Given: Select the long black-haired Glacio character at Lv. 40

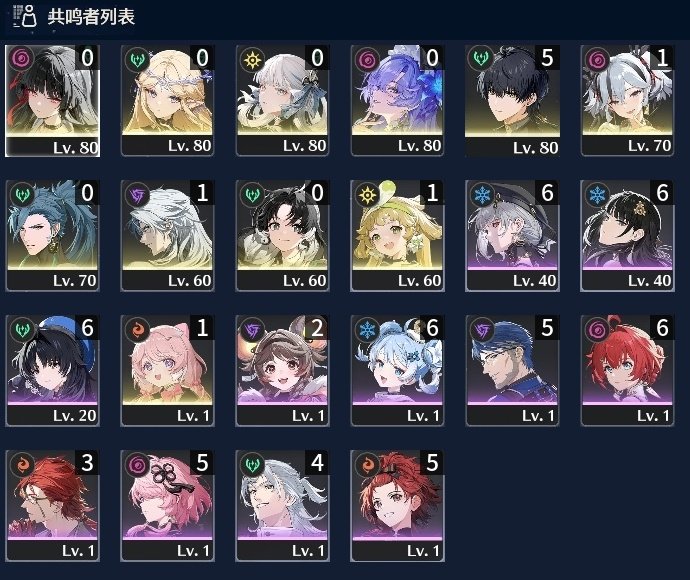Looking at the screenshot, I should [628, 236].
